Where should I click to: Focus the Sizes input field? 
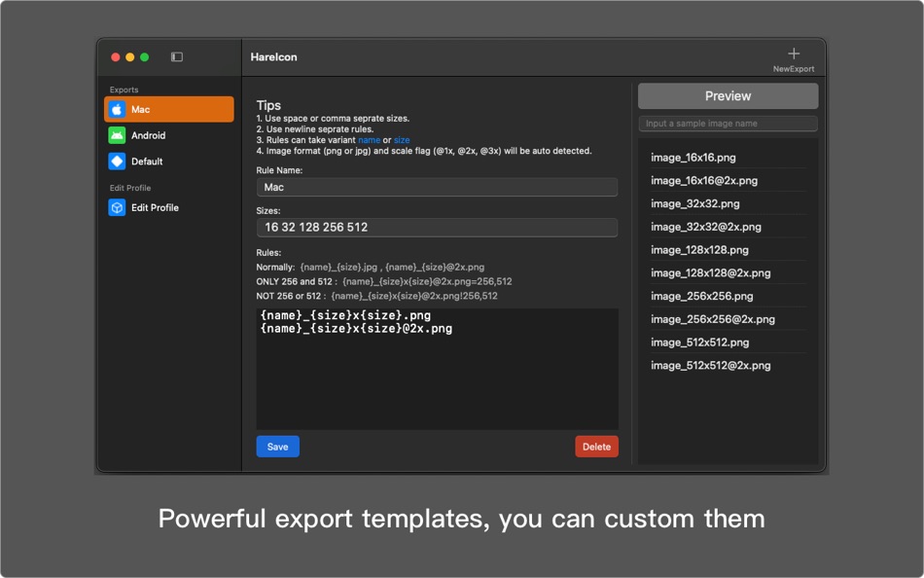(437, 227)
